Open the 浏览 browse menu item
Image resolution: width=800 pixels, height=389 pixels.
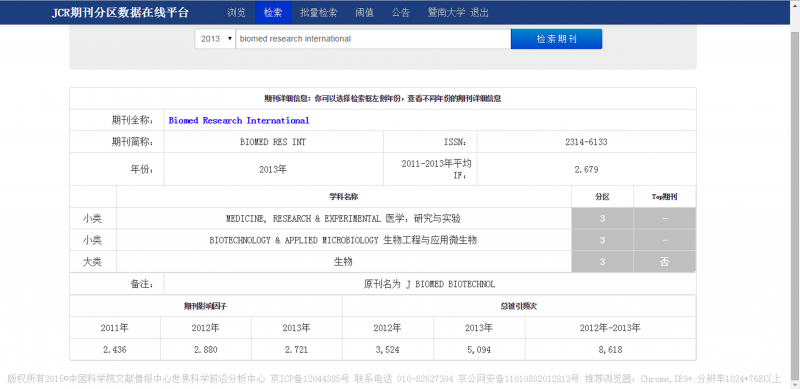(x=236, y=13)
